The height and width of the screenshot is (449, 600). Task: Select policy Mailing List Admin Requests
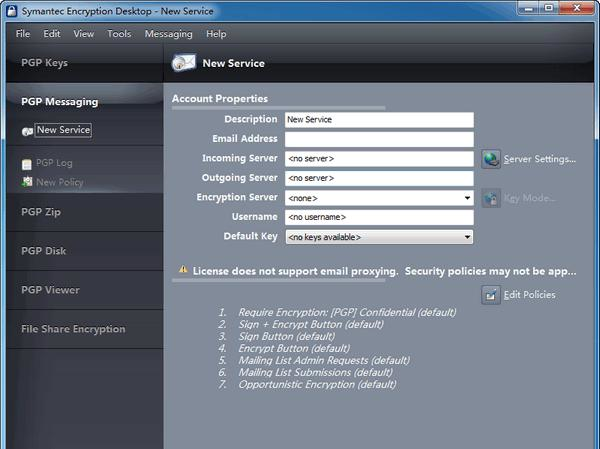pyautogui.click(x=324, y=361)
